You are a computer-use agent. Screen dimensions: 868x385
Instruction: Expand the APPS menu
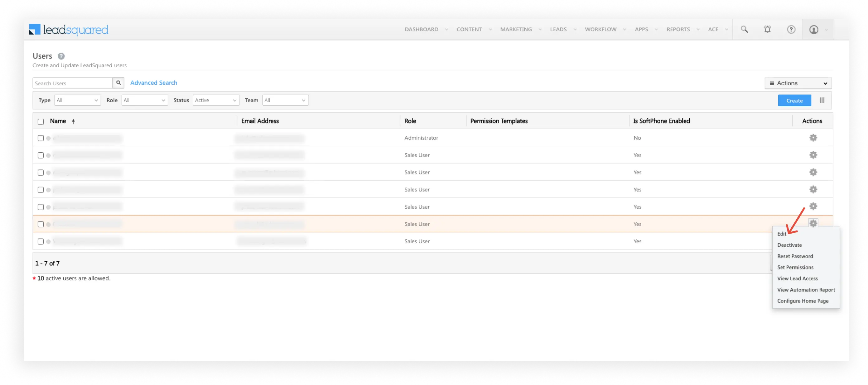(646, 29)
